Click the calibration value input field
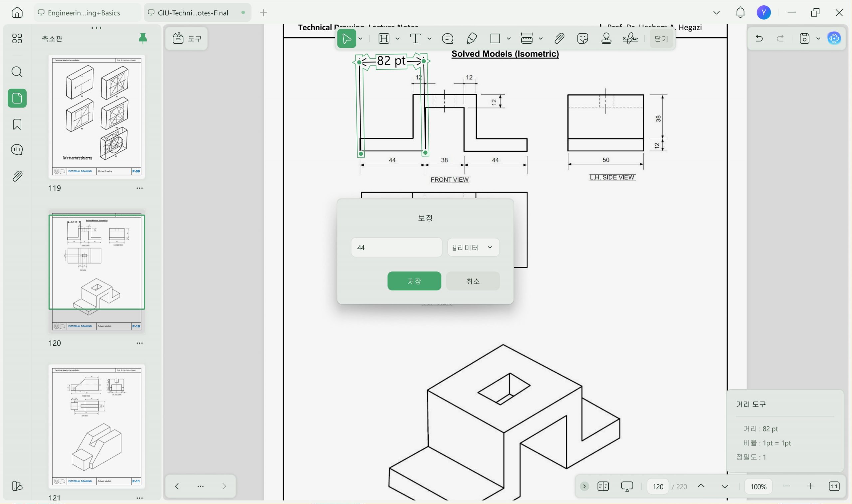 396,248
